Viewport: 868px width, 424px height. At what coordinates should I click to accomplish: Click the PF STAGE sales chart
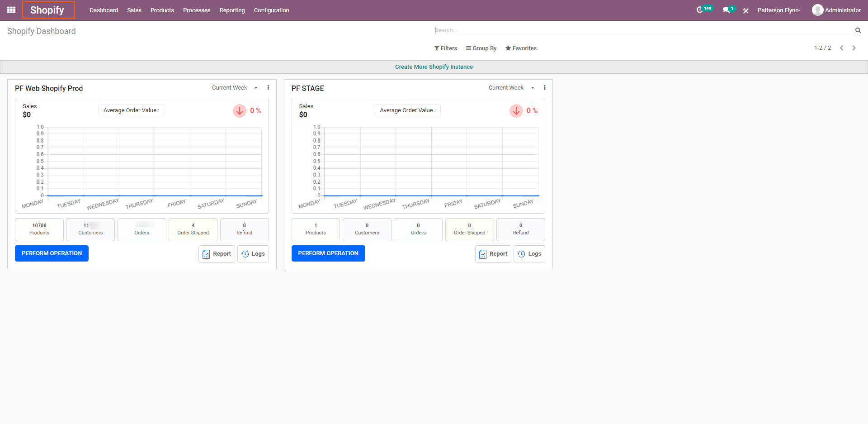coord(418,167)
